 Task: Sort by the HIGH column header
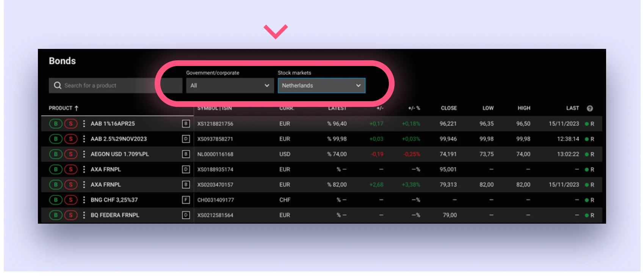point(524,108)
